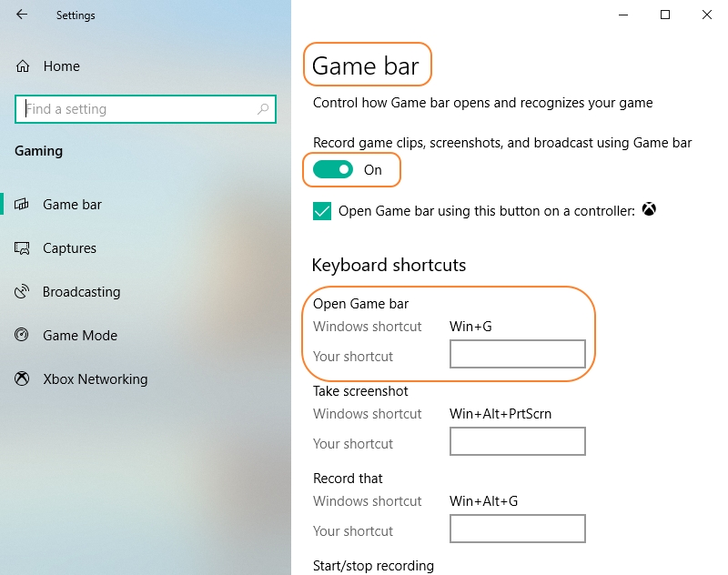Click the Broadcasting satellite dish icon
The width and height of the screenshot is (728, 575).
click(x=22, y=291)
